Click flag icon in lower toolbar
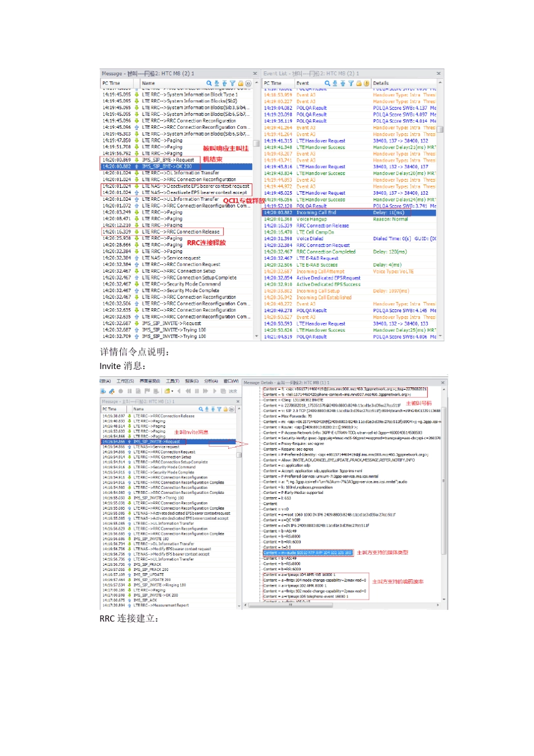Image resolution: width=534 pixels, height=756 pixels. [147, 391]
